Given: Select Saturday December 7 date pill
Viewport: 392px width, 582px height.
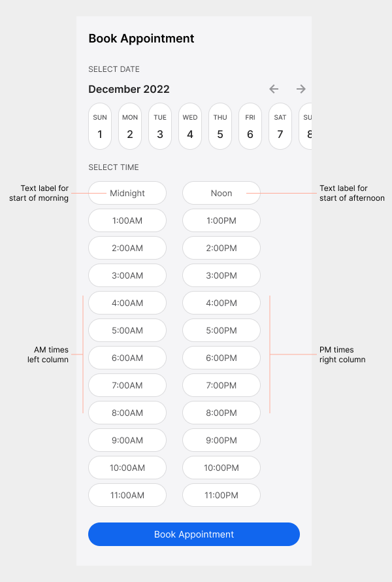Looking at the screenshot, I should point(280,126).
